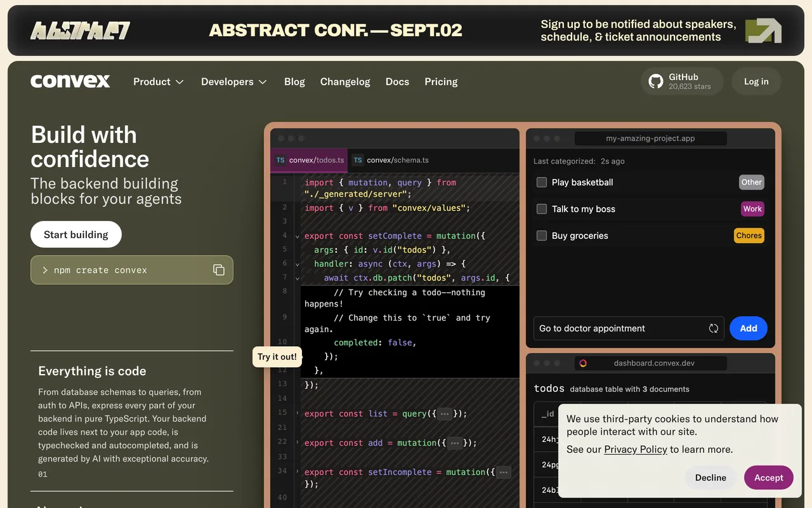Image resolution: width=812 pixels, height=508 pixels.
Task: Click the todos table title in the dashboard
Action: coord(549,388)
